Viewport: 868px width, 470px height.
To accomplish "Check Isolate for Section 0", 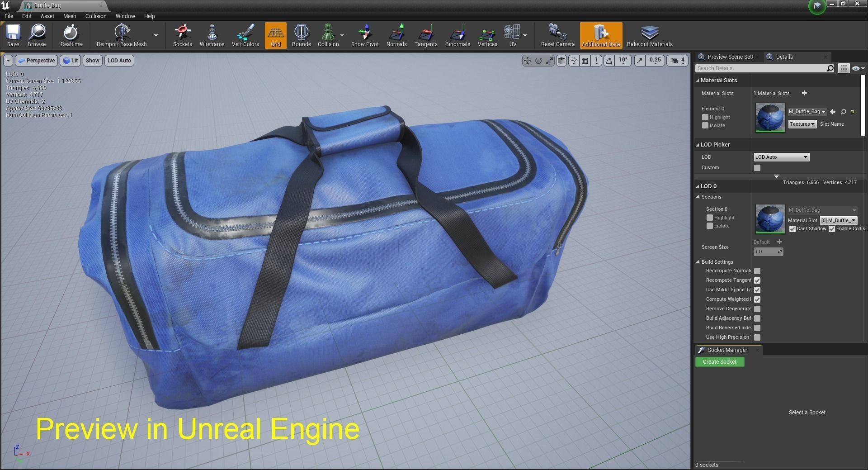I will (x=710, y=226).
